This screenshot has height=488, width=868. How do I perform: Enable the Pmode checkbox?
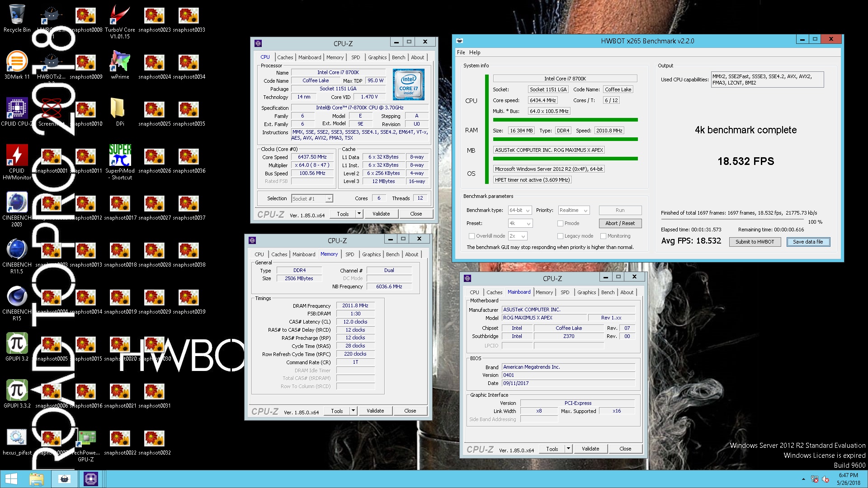(560, 223)
